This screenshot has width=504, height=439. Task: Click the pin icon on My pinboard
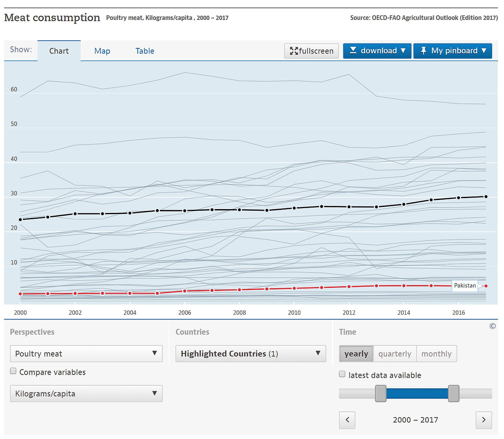pos(423,50)
